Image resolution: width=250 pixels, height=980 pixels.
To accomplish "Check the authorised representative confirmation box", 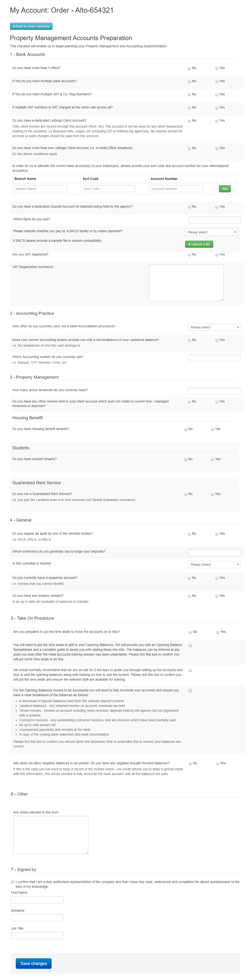I will (13, 882).
